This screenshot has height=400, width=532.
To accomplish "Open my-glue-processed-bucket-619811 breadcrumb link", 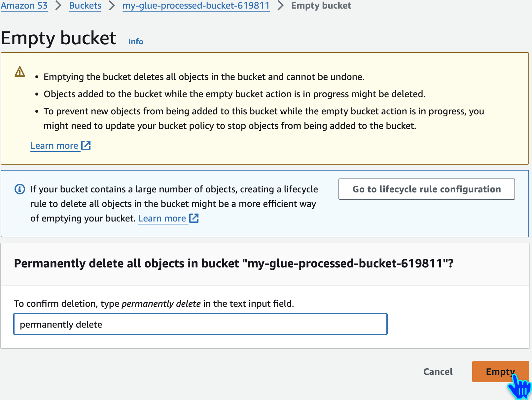I will tap(196, 6).
